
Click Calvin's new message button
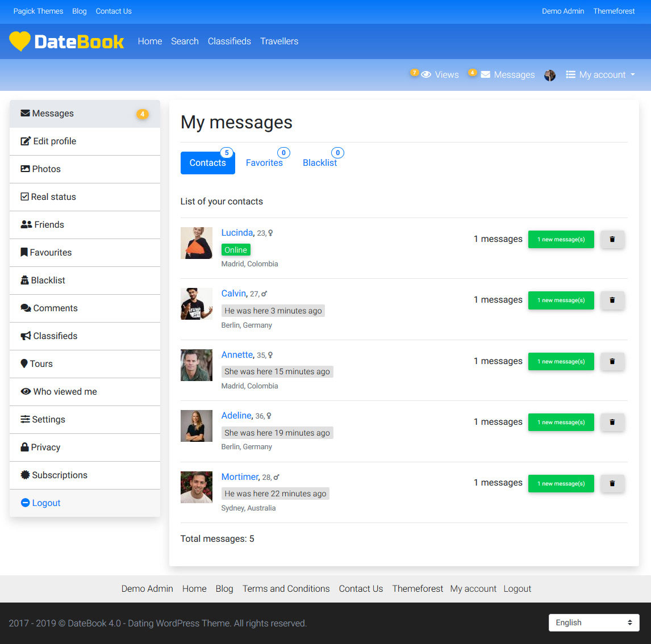pos(561,300)
